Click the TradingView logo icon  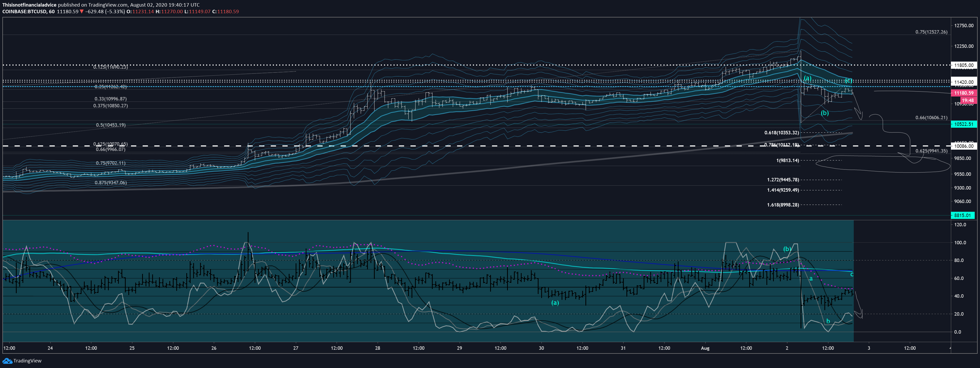(x=7, y=360)
